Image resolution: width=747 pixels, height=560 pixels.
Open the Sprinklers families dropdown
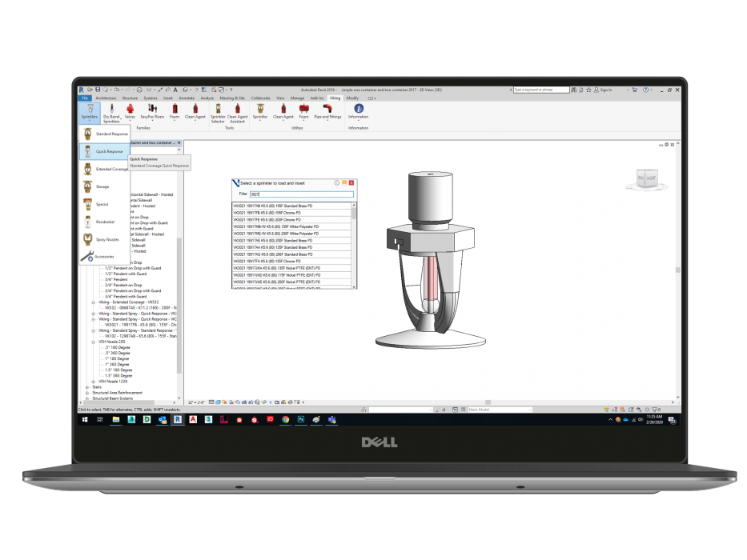pyautogui.click(x=89, y=112)
